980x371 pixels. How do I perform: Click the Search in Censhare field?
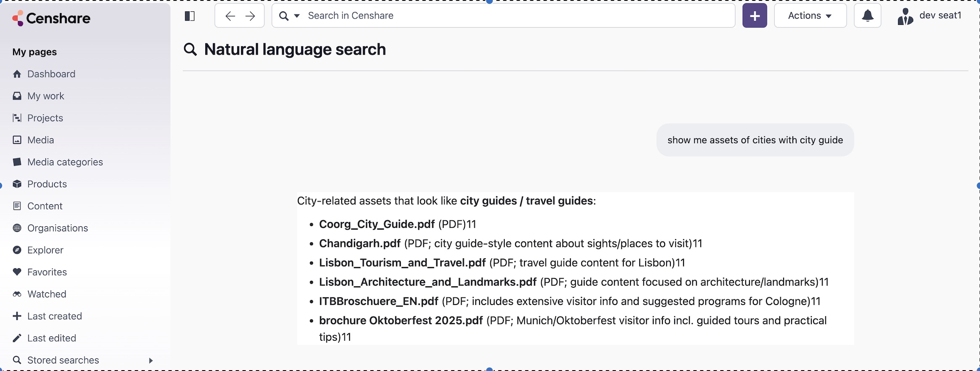517,16
